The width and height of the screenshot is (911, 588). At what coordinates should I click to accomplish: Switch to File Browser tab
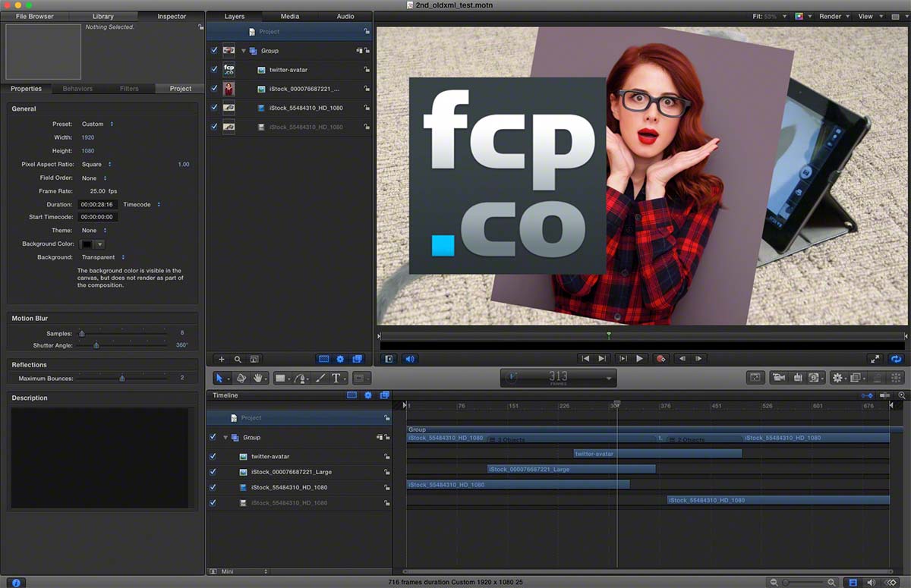[35, 16]
